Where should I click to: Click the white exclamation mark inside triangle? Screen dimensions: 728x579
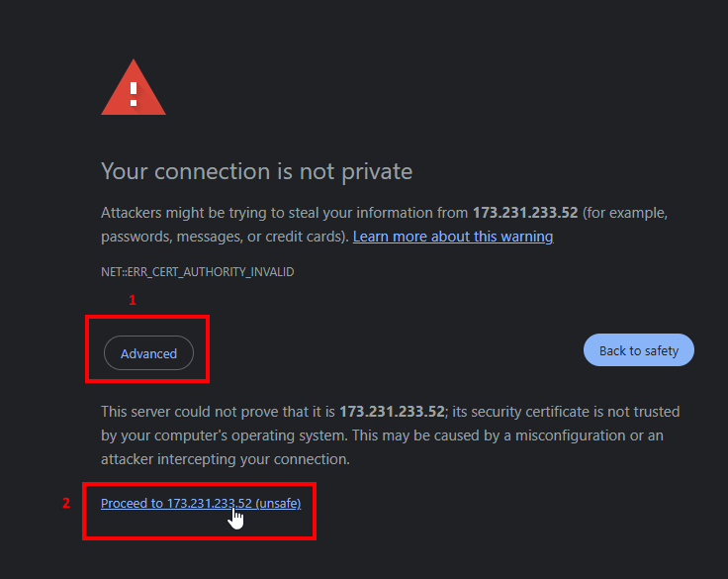click(134, 90)
